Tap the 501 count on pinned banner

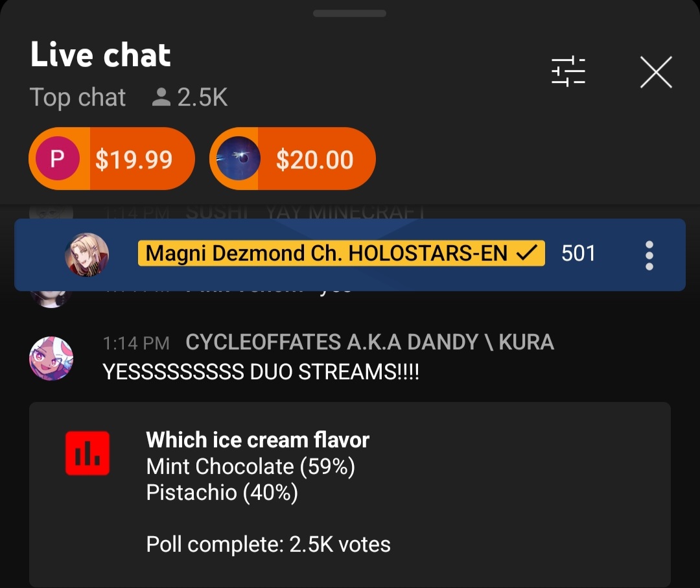(x=578, y=253)
